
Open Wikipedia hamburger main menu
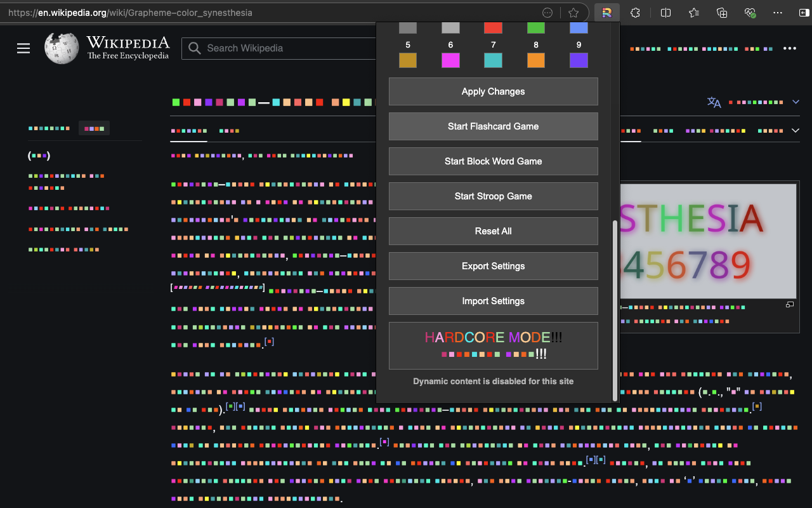coord(23,48)
